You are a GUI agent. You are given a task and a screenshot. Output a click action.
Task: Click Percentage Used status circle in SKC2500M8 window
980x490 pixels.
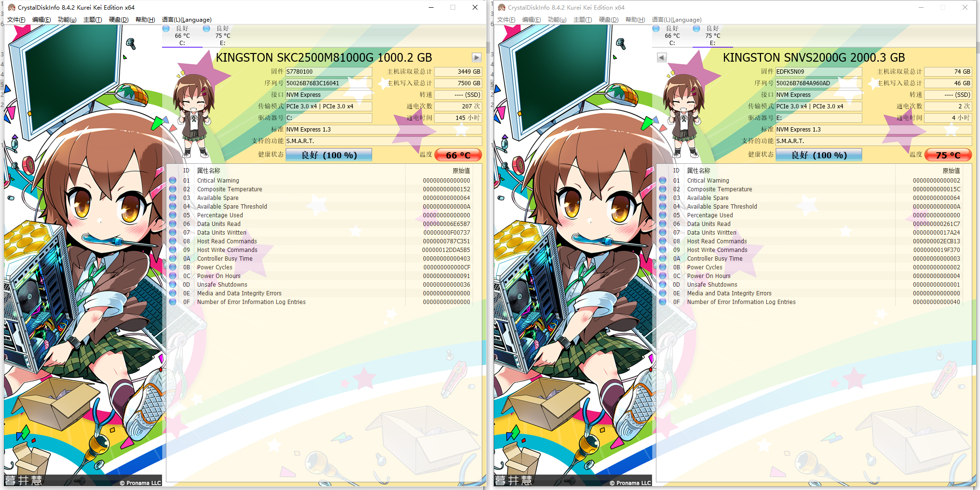click(173, 215)
